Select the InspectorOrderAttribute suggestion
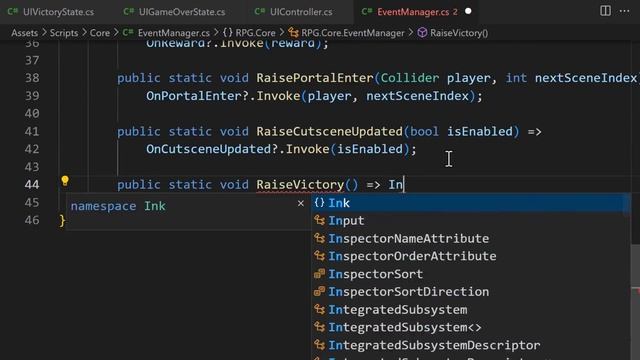Image resolution: width=640 pixels, height=360 pixels. [471, 256]
